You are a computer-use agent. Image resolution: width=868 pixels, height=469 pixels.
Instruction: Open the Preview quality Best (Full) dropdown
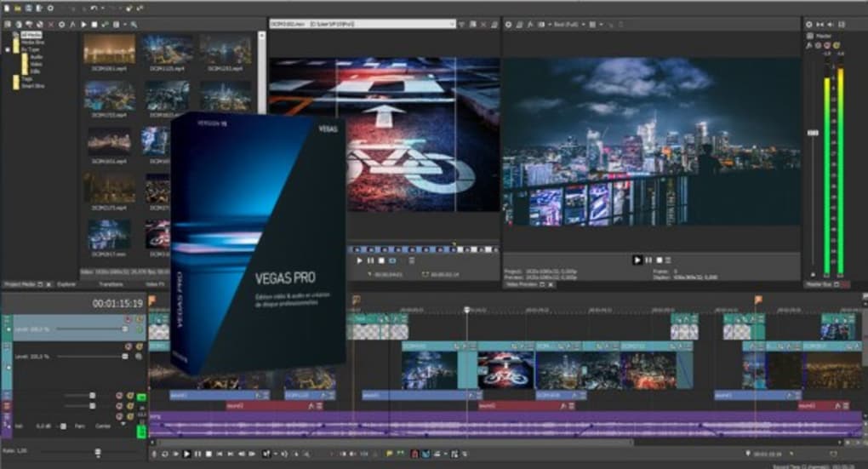coord(569,25)
